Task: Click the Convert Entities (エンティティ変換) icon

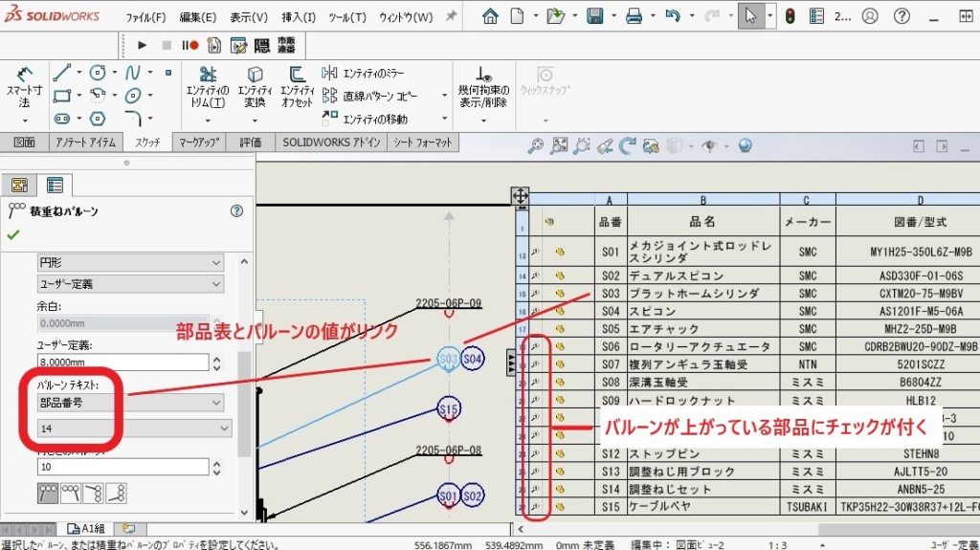Action: pos(255,88)
